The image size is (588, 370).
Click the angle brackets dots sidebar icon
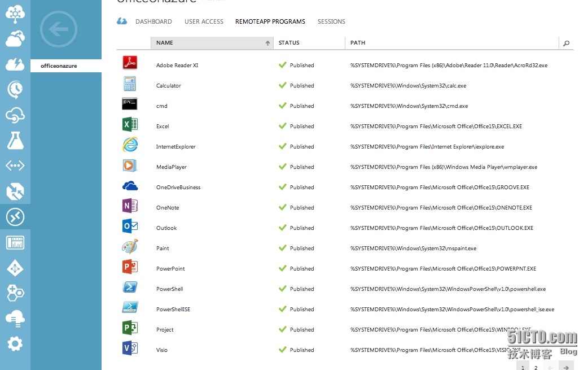click(x=15, y=166)
